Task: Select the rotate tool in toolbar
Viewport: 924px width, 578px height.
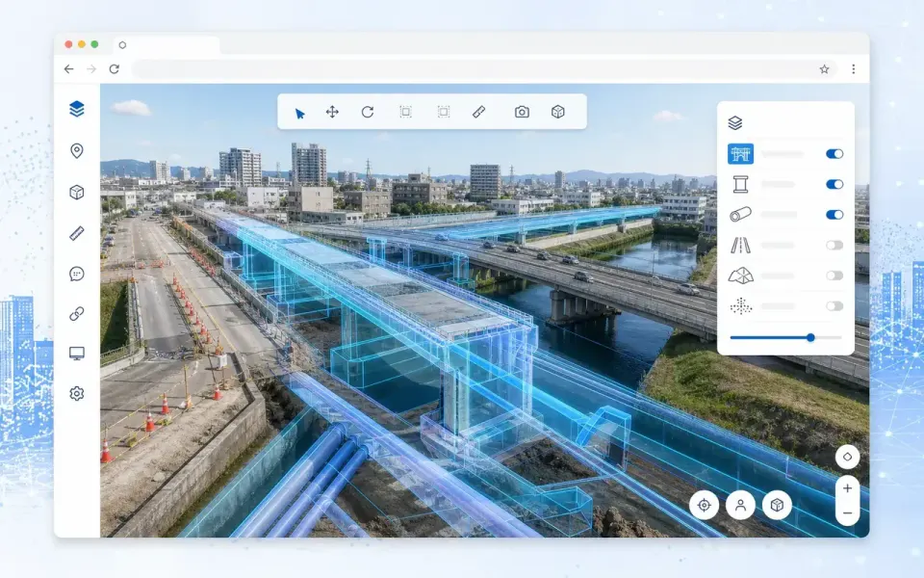Action: click(368, 112)
